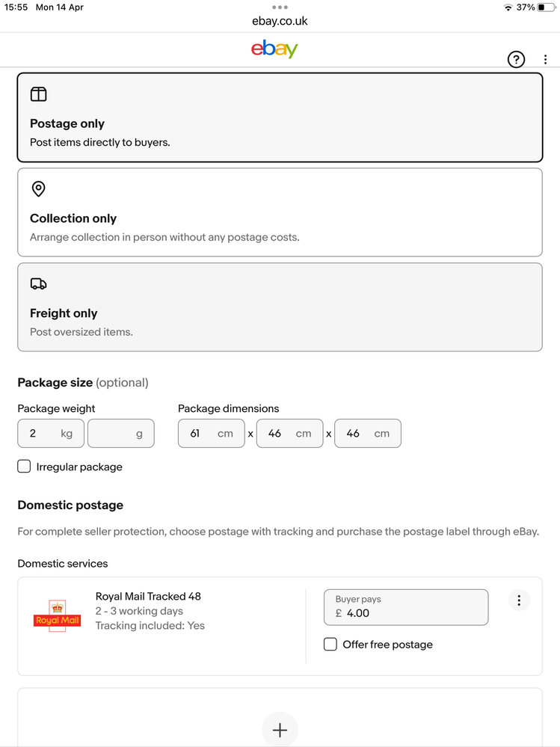Screen dimensions: 560x747
Task: Choose the Freight only option
Action: 280,307
